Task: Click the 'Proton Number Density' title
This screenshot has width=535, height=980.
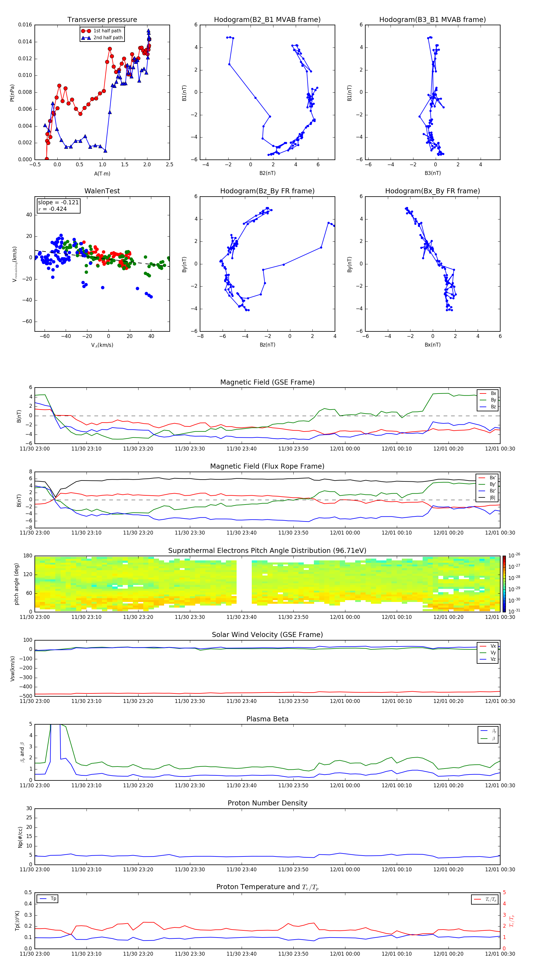Action: (x=267, y=803)
